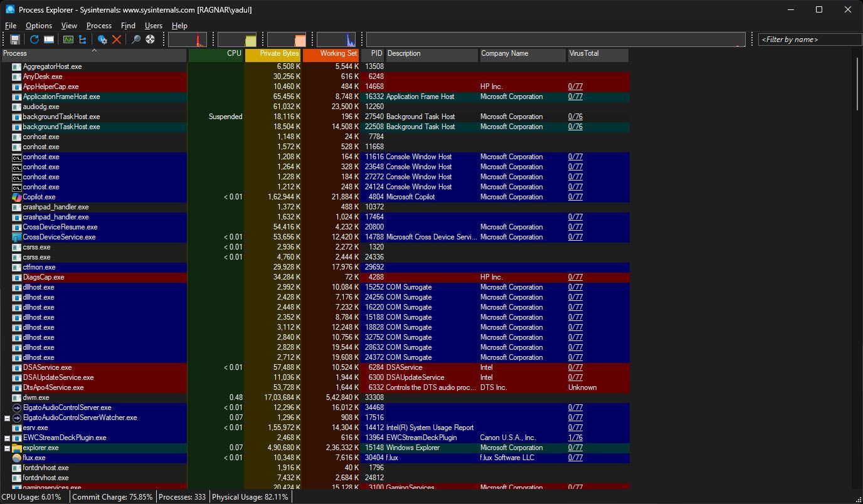Click the AnyDesk.exe process icon
This screenshot has height=504, width=863.
(x=17, y=76)
